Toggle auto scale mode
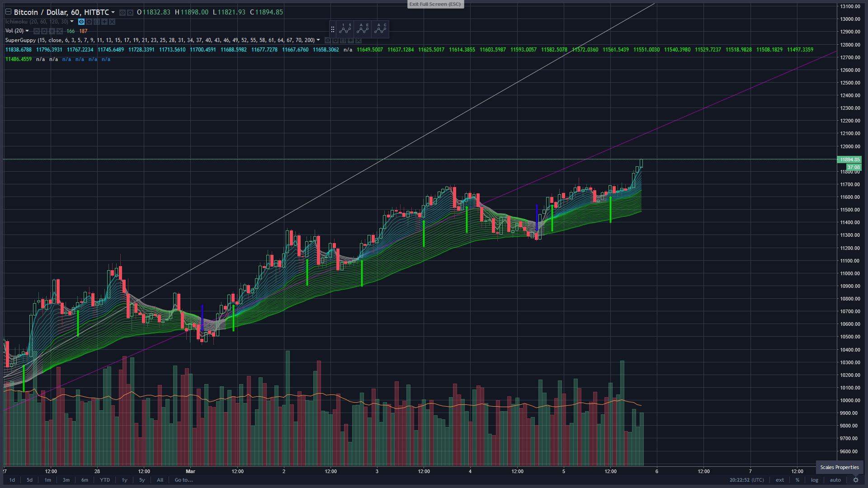Image resolution: width=868 pixels, height=488 pixels. tap(835, 480)
